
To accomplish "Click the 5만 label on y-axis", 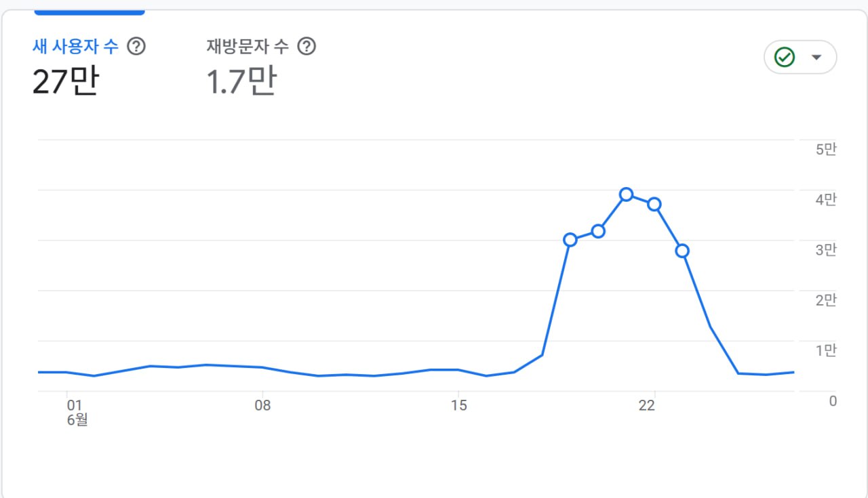I will [826, 149].
